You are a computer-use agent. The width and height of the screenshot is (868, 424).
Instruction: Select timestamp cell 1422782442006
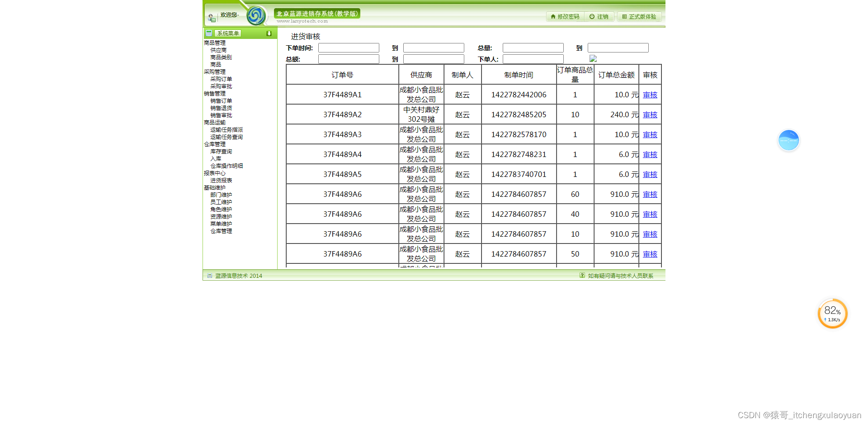coord(519,95)
